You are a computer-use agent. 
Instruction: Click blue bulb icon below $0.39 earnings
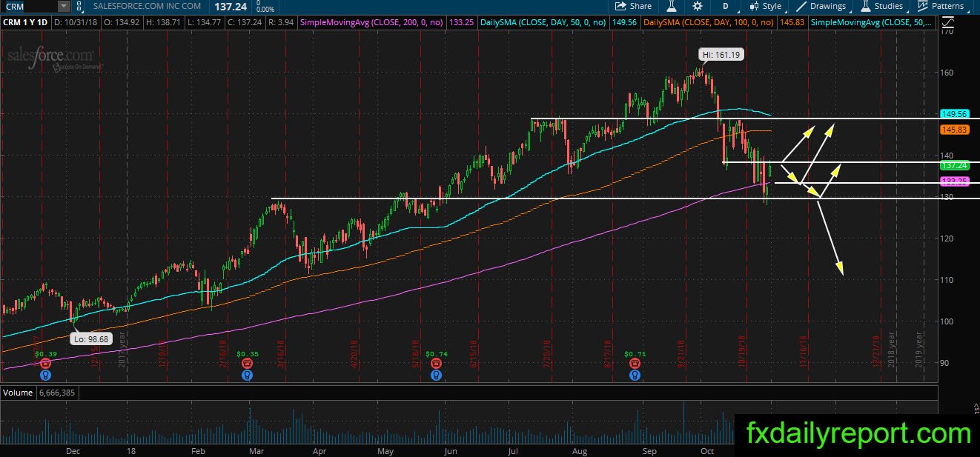[x=46, y=375]
